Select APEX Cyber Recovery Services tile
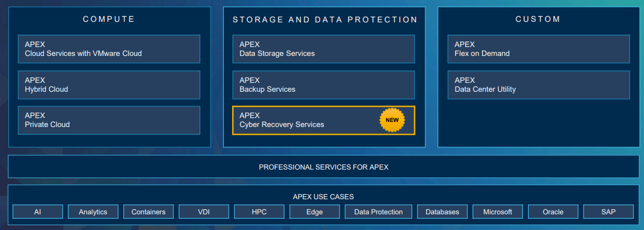 click(323, 120)
